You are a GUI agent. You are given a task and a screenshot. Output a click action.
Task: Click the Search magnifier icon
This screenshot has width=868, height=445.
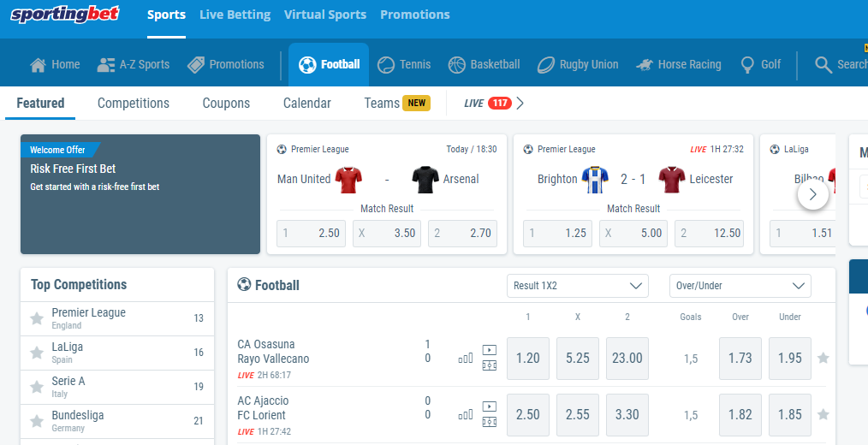click(x=823, y=64)
